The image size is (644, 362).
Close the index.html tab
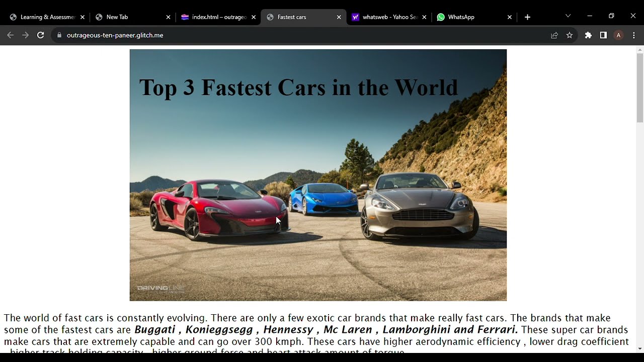[254, 17]
